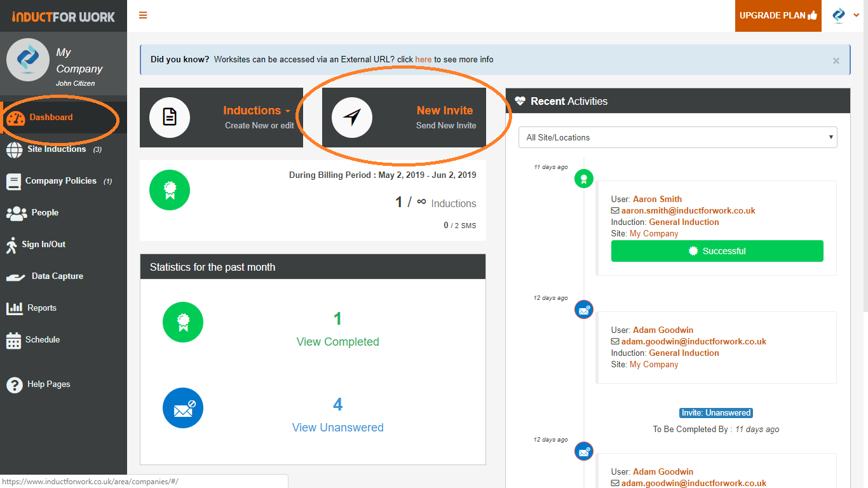Go to the People section
Viewport: 868px width, 488px height.
tap(64, 213)
